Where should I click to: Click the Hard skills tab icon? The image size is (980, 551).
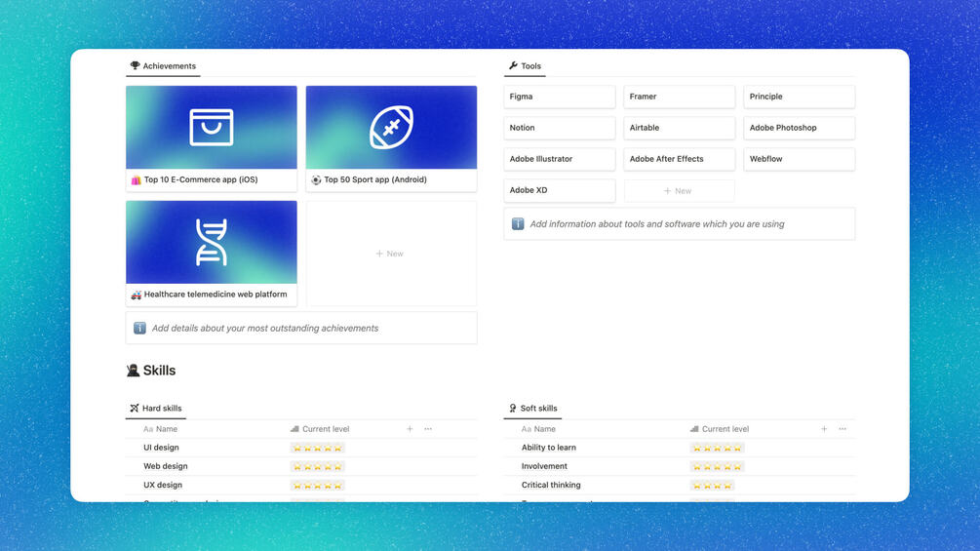pyautogui.click(x=135, y=408)
